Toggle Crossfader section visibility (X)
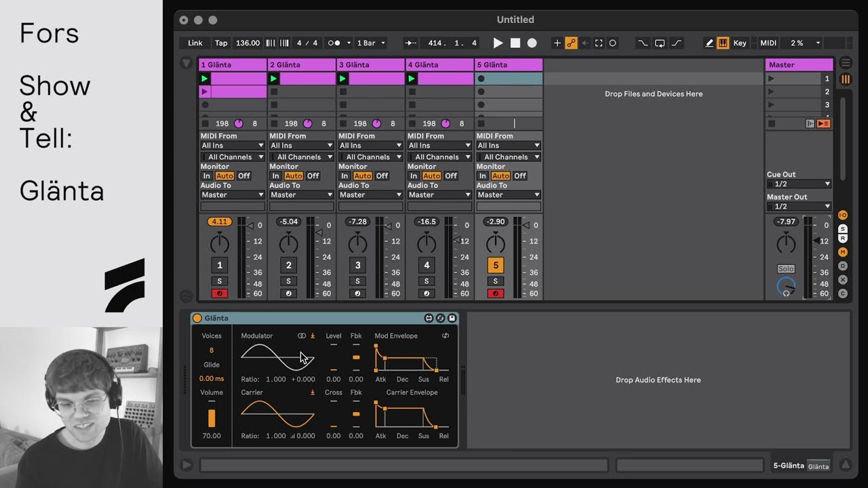 pos(843,279)
